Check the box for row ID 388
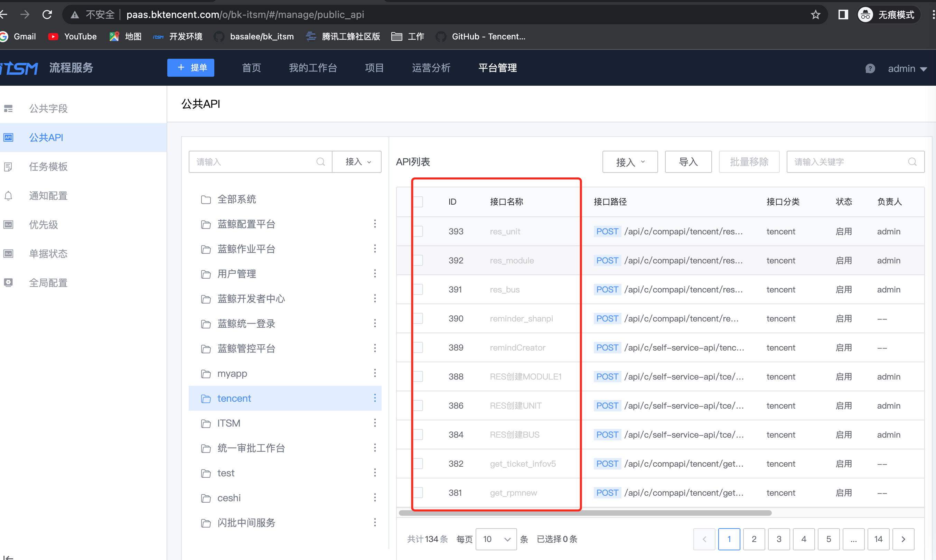The width and height of the screenshot is (936, 560). point(418,376)
